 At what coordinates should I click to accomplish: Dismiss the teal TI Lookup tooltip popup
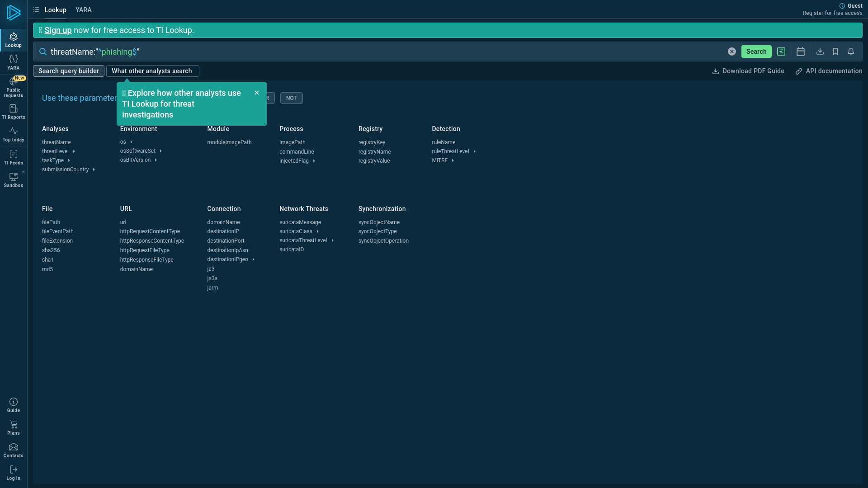257,93
